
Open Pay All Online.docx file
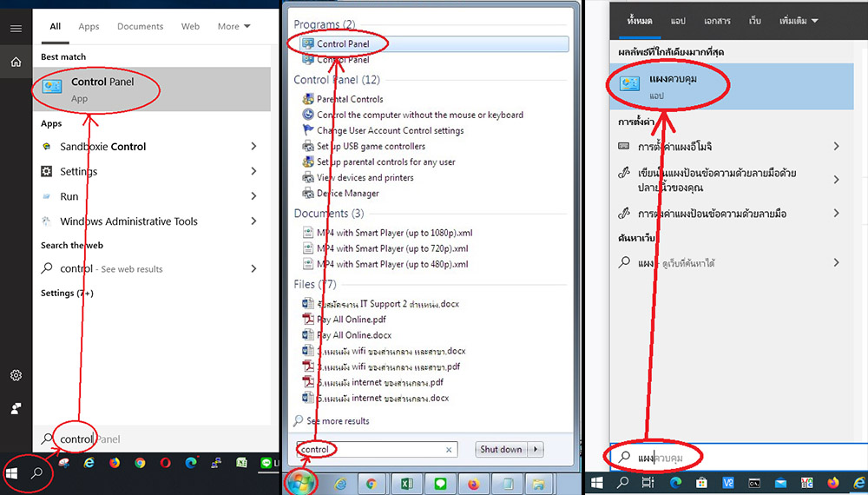point(354,335)
